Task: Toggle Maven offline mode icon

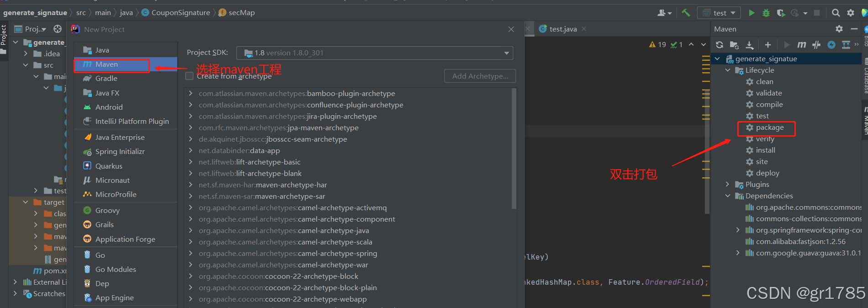Action: pos(816,45)
